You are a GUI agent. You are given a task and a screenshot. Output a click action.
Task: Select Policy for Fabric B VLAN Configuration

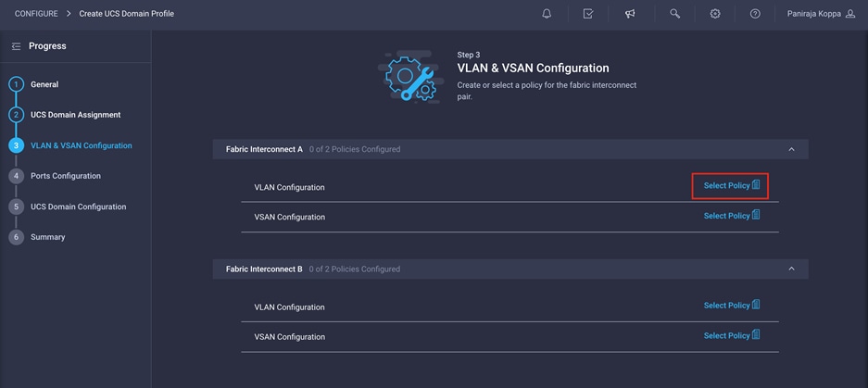pyautogui.click(x=731, y=305)
